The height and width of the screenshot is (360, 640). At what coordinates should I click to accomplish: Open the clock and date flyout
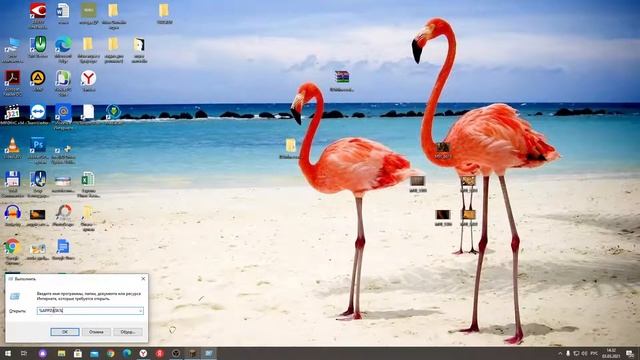click(611, 353)
